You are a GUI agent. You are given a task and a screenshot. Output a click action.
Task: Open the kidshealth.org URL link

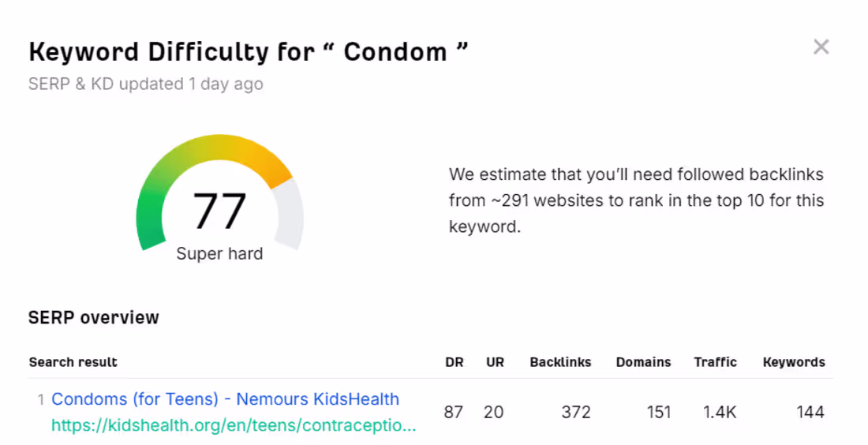point(233,426)
